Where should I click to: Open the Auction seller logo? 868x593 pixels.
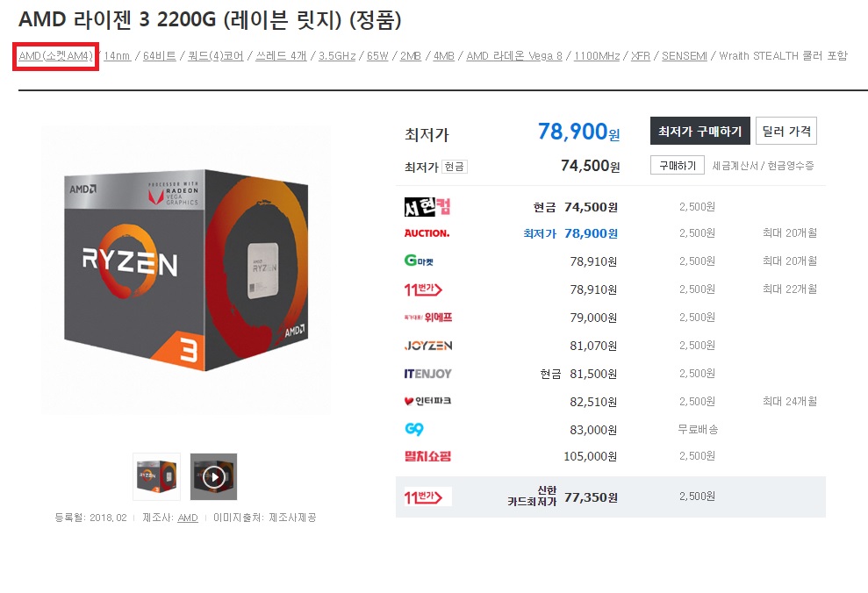click(427, 233)
